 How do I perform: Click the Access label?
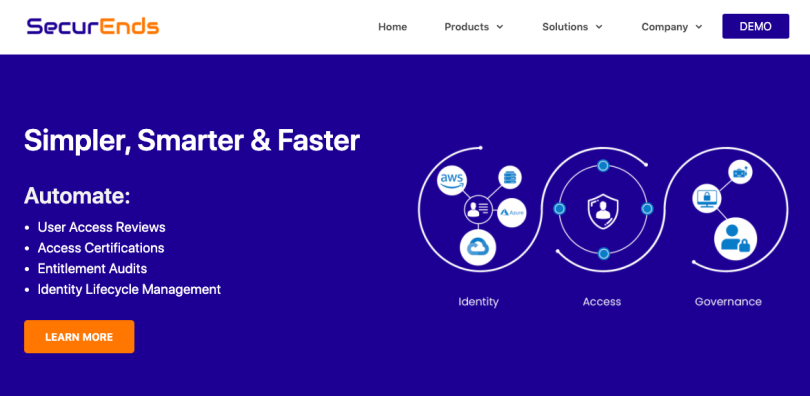(602, 302)
